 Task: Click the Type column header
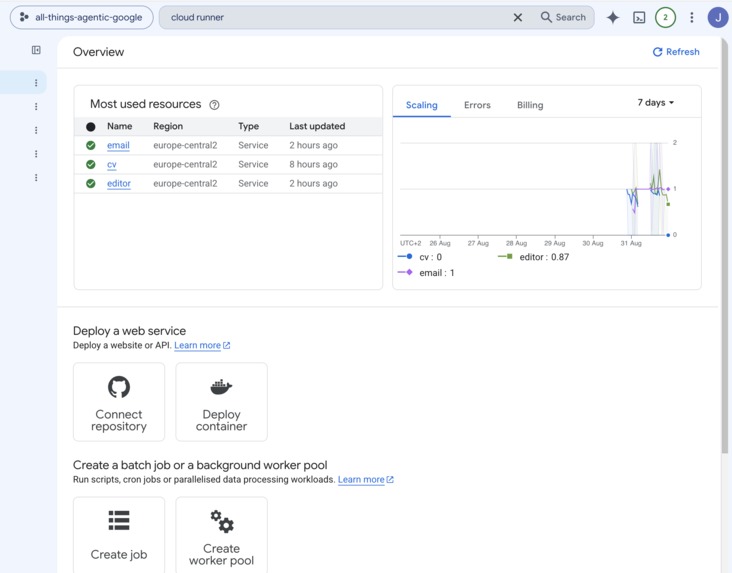coord(248,126)
